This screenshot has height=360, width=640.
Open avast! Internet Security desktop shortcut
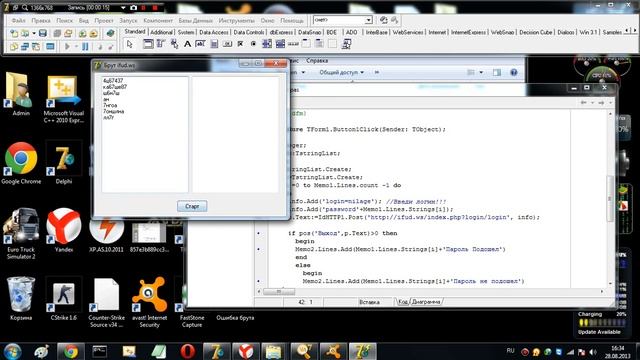149,302
